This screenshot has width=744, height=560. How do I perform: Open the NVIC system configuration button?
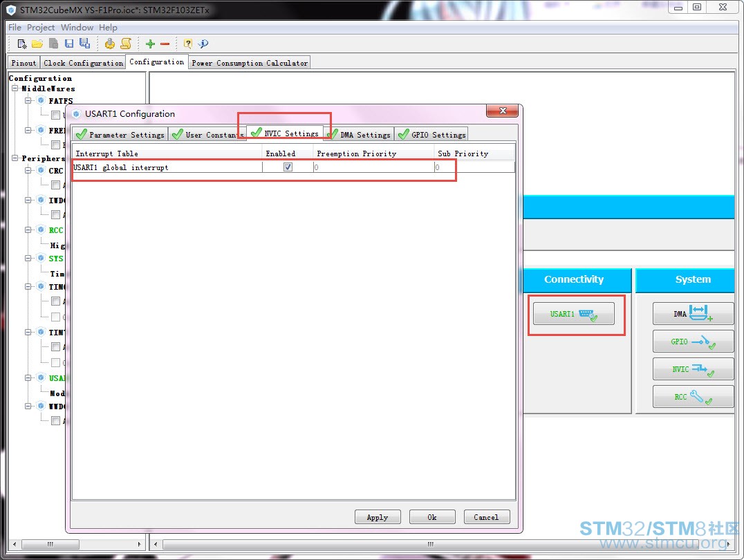click(693, 368)
